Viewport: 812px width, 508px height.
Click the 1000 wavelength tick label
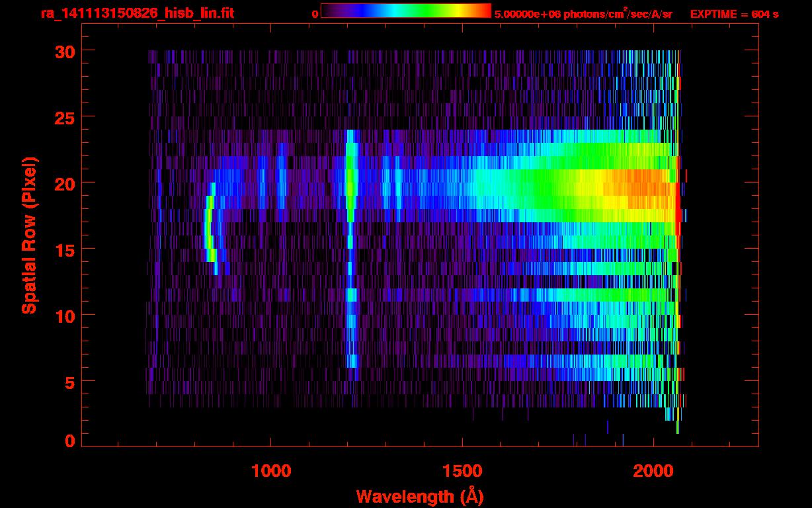pyautogui.click(x=271, y=470)
